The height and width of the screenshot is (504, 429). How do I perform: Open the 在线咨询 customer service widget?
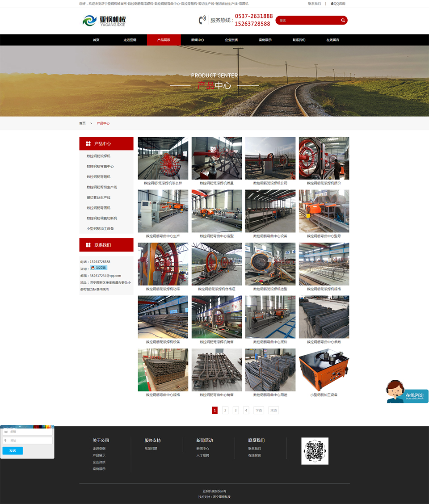click(x=407, y=392)
